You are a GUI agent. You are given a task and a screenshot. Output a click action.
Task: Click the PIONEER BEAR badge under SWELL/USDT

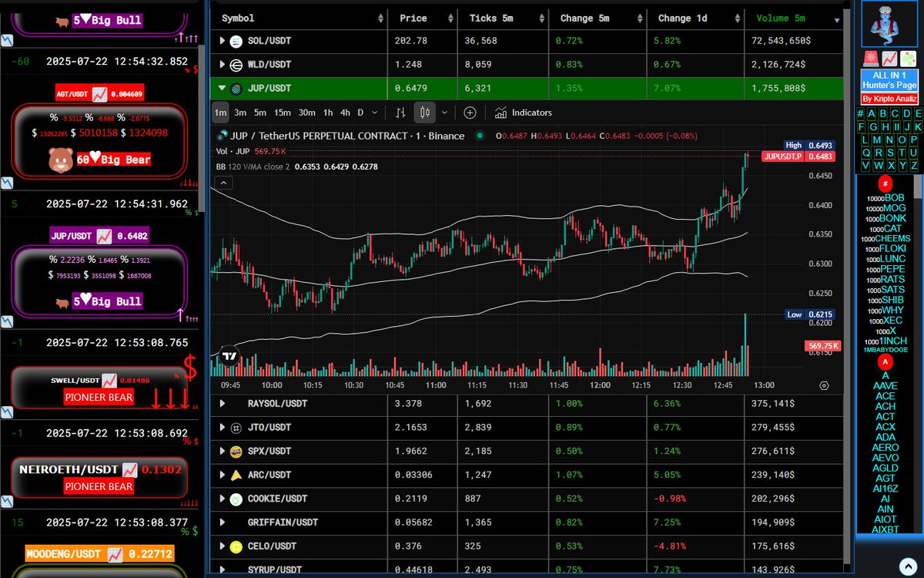(99, 398)
